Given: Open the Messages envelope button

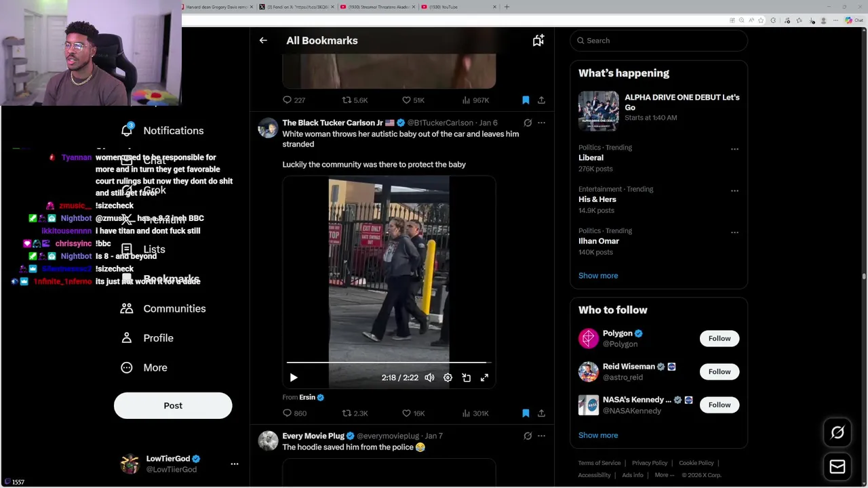Looking at the screenshot, I should pos(837,466).
